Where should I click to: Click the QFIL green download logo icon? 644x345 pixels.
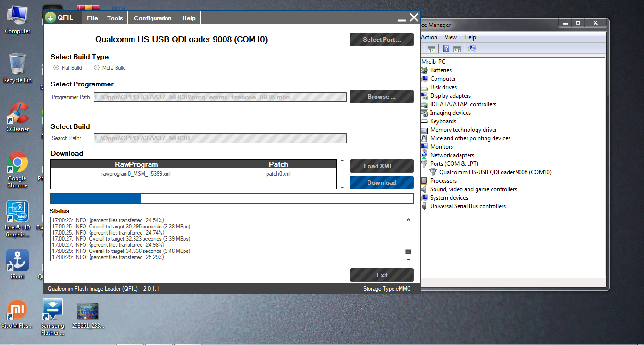tap(50, 18)
